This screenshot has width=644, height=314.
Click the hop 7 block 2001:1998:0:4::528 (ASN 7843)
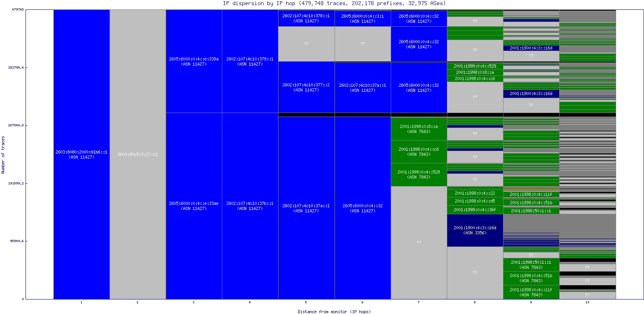(x=419, y=174)
